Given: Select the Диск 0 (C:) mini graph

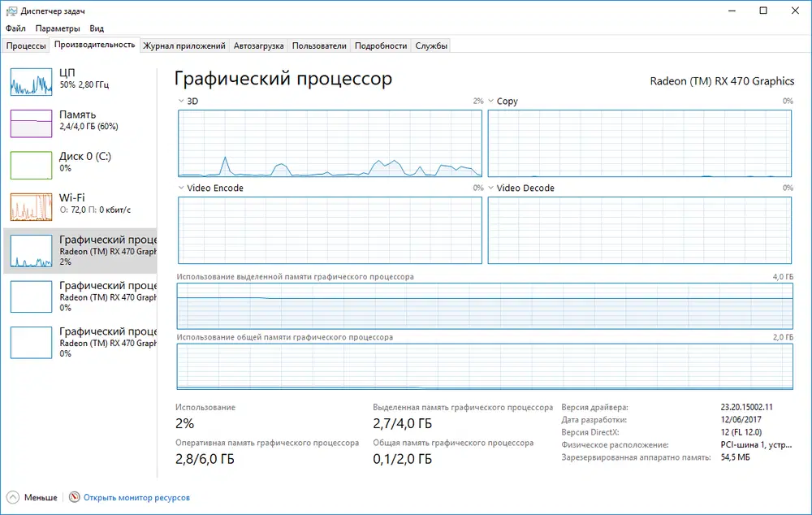Looking at the screenshot, I should pos(31,165).
